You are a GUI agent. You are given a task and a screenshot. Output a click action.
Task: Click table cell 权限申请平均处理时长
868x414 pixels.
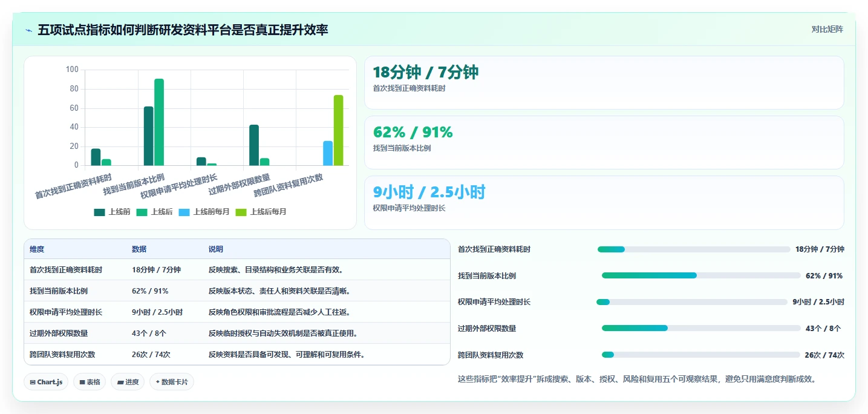[x=66, y=312]
